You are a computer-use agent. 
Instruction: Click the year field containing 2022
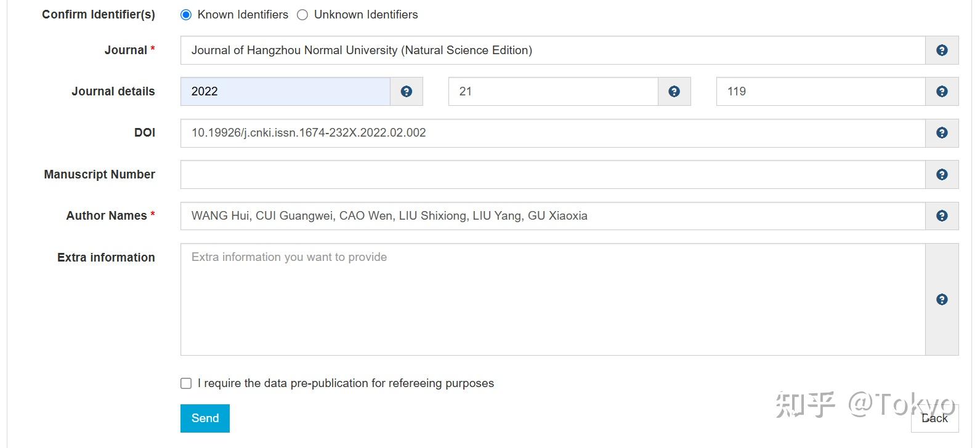coord(285,92)
